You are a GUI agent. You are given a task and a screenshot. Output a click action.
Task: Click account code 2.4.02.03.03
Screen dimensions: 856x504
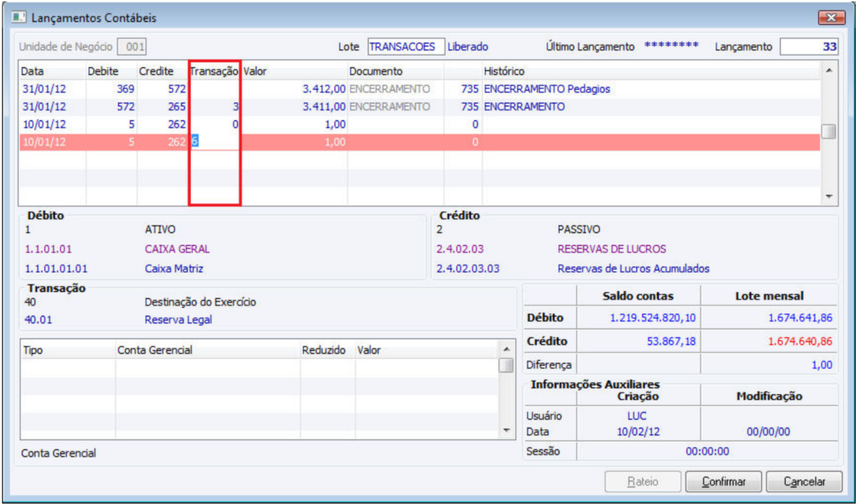point(468,269)
